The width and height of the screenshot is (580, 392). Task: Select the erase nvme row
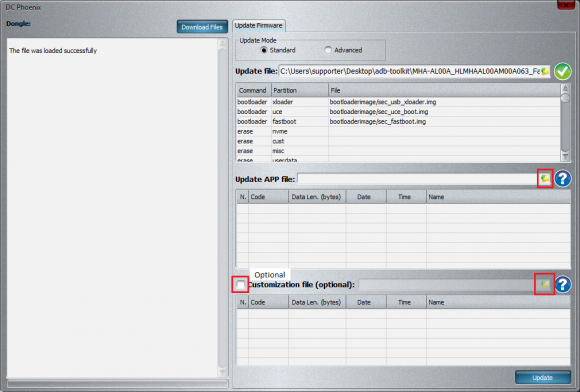(x=398, y=132)
